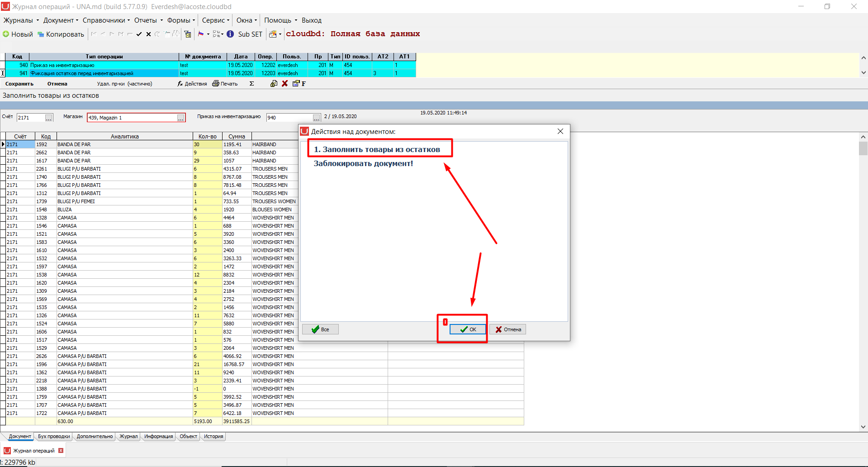Click the Кол-во column header
868x467 pixels.
[x=208, y=136]
